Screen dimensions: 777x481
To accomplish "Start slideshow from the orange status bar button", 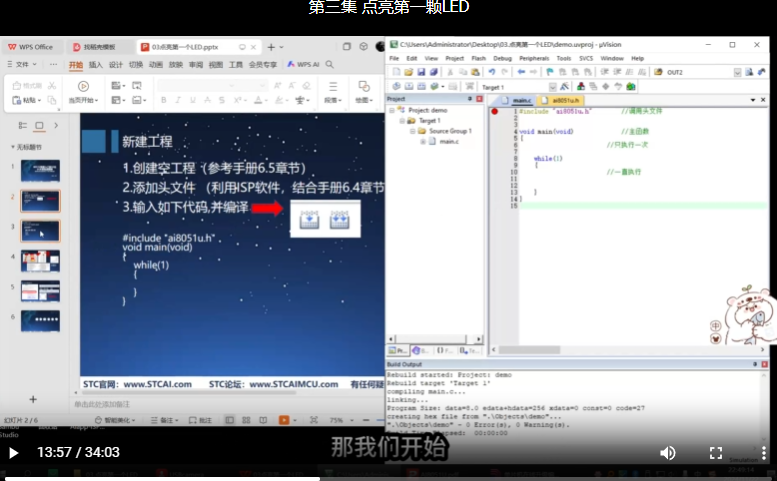I will pyautogui.click(x=284, y=420).
